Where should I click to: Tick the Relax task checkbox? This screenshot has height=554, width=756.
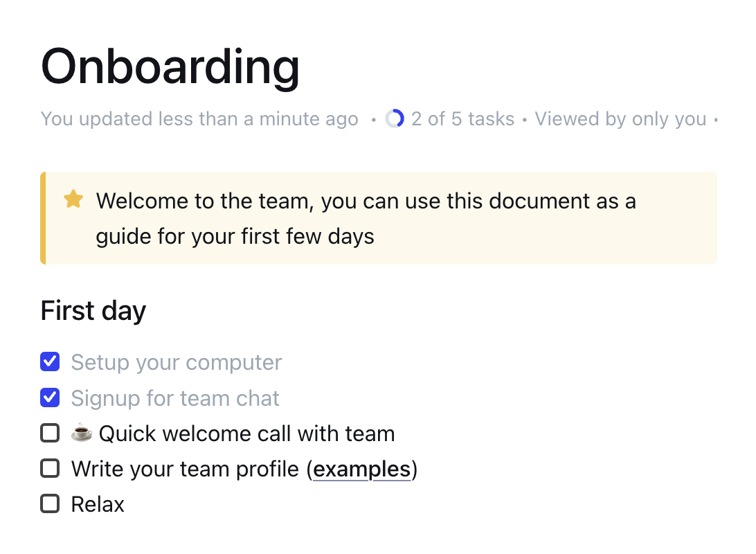click(x=50, y=504)
